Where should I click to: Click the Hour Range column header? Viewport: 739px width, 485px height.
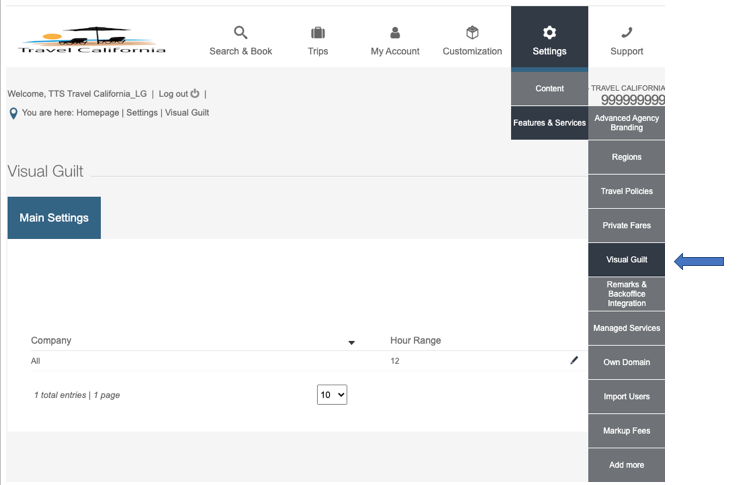[x=415, y=341]
